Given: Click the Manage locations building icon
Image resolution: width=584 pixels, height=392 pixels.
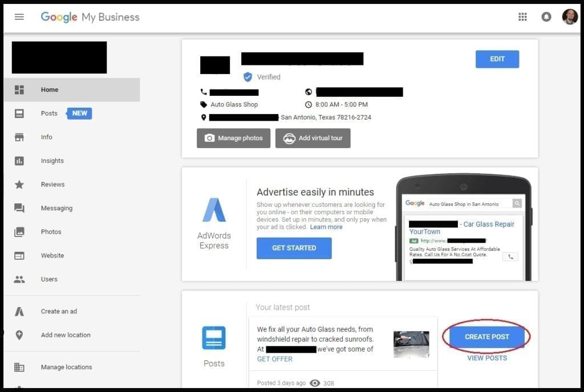Looking at the screenshot, I should [x=19, y=367].
